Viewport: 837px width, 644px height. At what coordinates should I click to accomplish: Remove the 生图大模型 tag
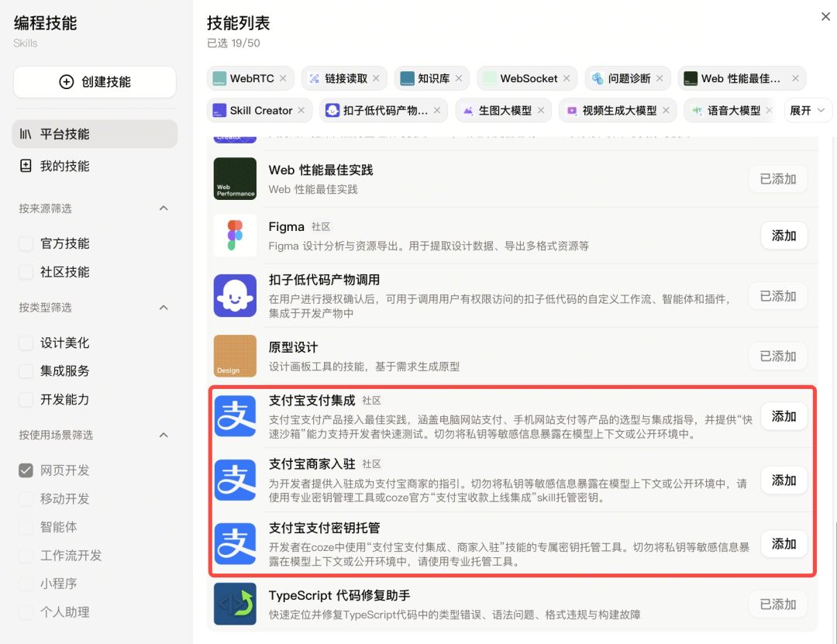pos(541,111)
